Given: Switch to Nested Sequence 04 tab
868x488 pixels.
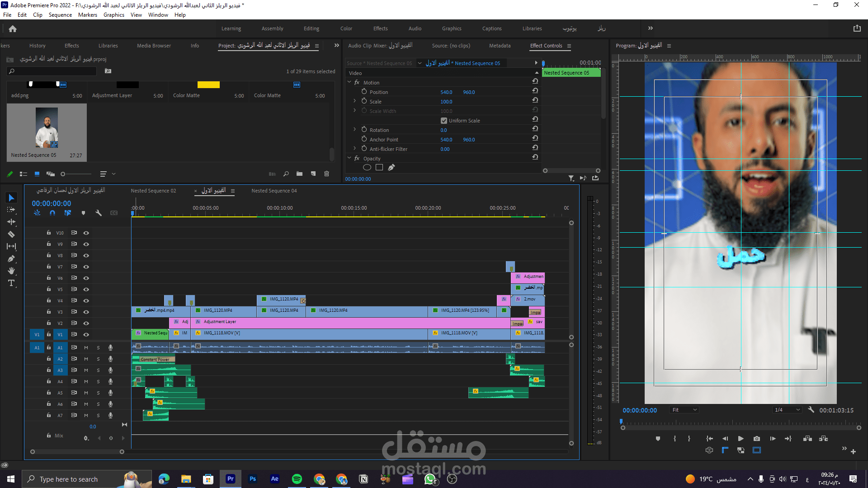Looking at the screenshot, I should point(274,191).
